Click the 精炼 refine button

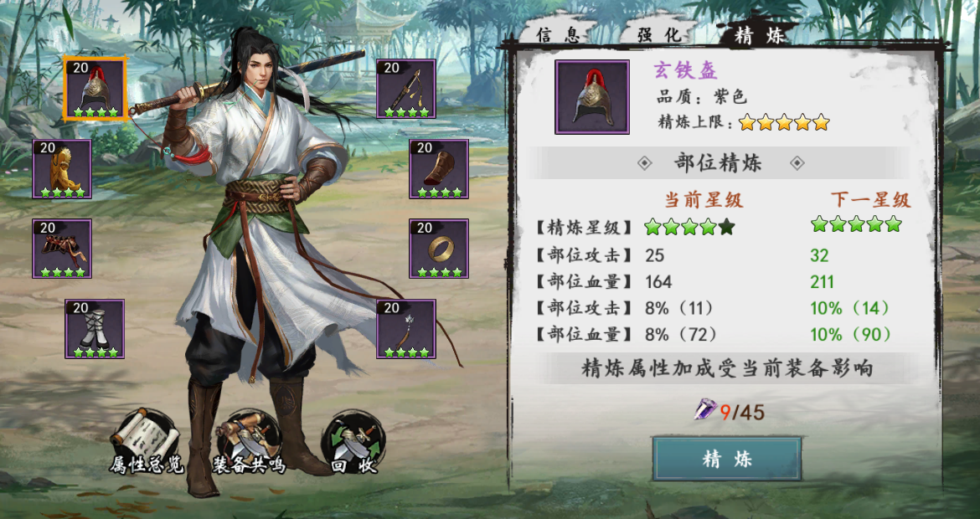click(727, 459)
